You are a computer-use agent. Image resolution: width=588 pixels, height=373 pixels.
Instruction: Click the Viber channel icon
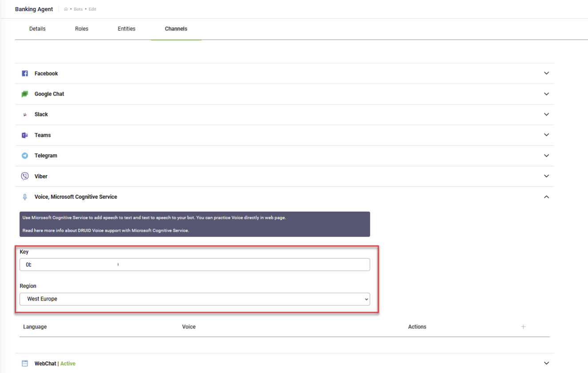click(25, 176)
